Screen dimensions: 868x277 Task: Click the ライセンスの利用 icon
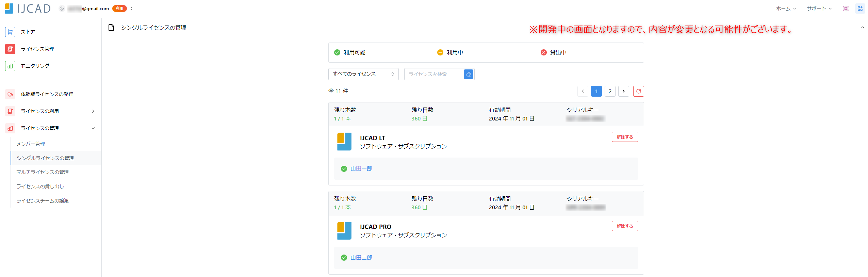10,111
